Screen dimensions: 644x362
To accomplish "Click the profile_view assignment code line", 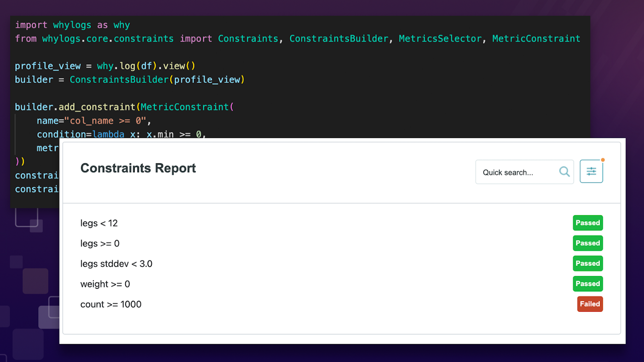I will pyautogui.click(x=105, y=66).
